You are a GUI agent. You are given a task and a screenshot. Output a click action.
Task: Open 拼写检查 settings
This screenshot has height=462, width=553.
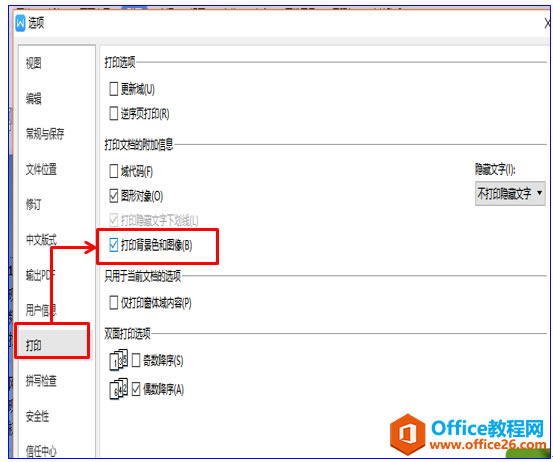(41, 381)
